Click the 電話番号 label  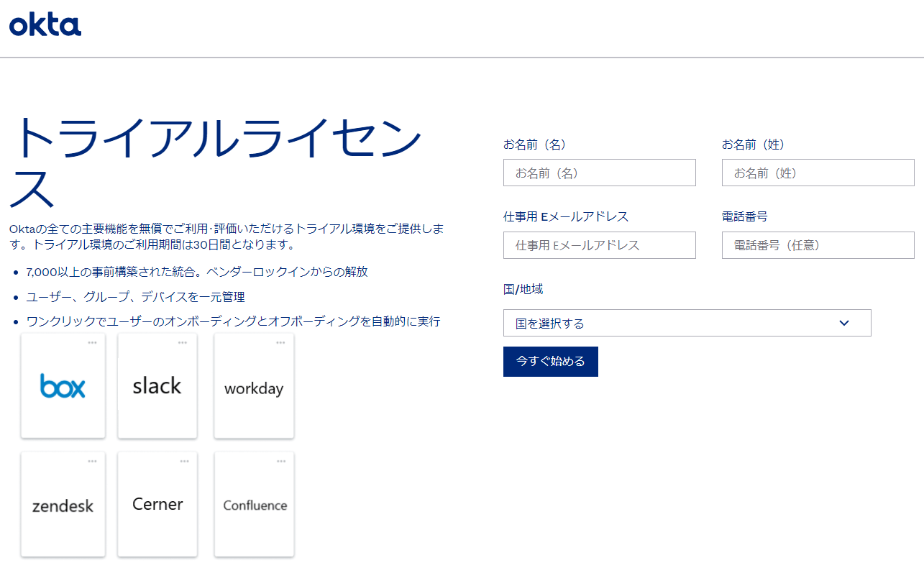point(745,216)
